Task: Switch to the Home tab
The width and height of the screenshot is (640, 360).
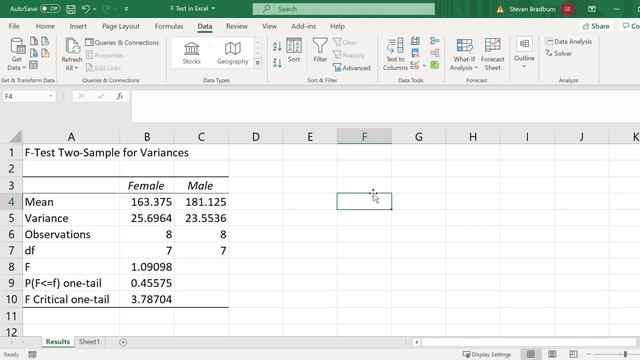Action: point(45,26)
